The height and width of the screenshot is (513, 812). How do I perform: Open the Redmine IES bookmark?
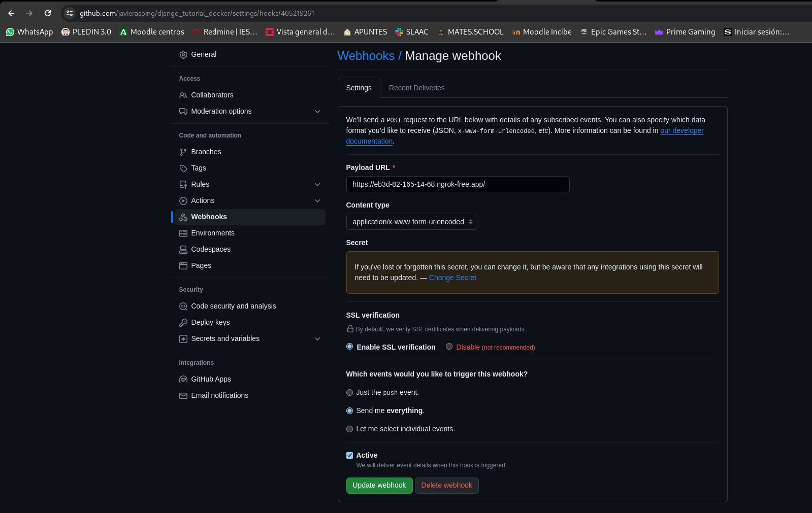225,32
